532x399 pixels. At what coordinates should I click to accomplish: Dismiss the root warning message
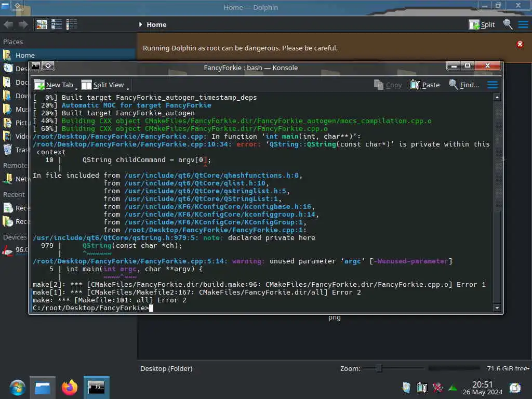coord(520,44)
